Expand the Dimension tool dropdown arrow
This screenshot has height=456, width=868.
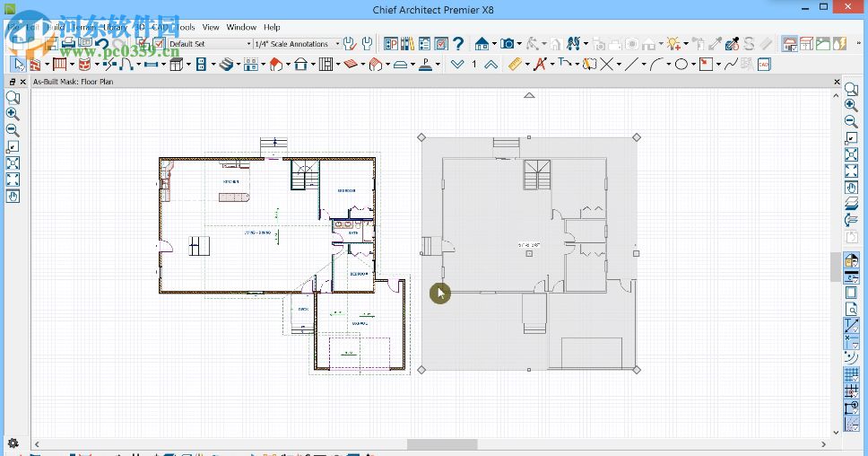tap(527, 65)
